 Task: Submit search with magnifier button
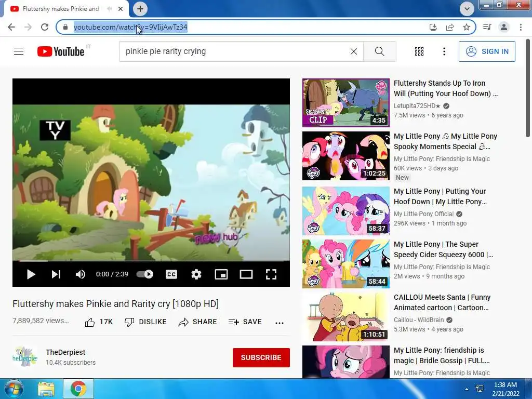[380, 51]
